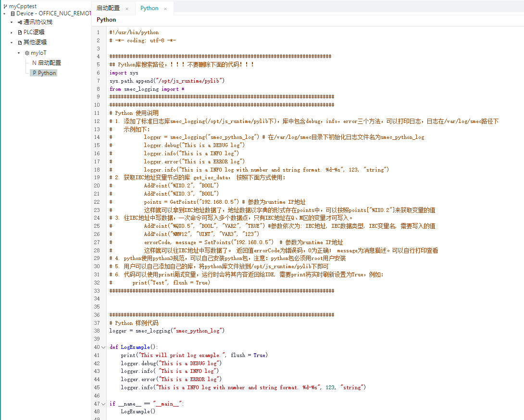The image size is (524, 420).
Task: Click the '# Python 样例代码' comment
Action: coord(134,323)
